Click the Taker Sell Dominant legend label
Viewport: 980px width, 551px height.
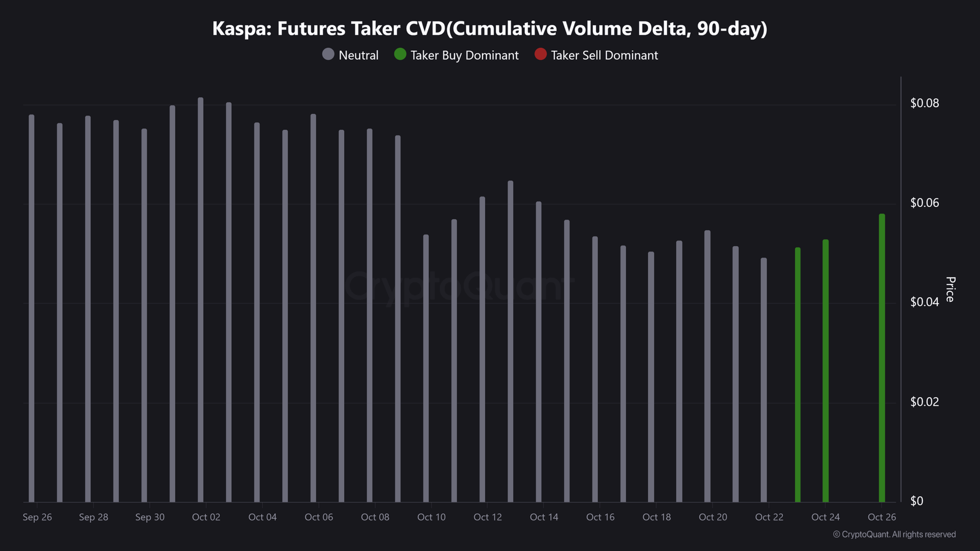(x=605, y=55)
